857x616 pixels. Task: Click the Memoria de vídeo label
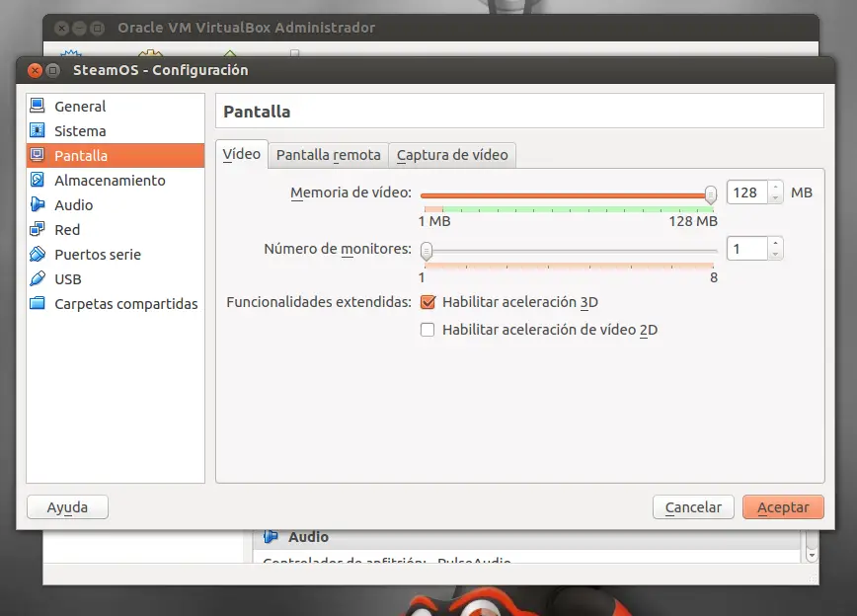tap(351, 192)
